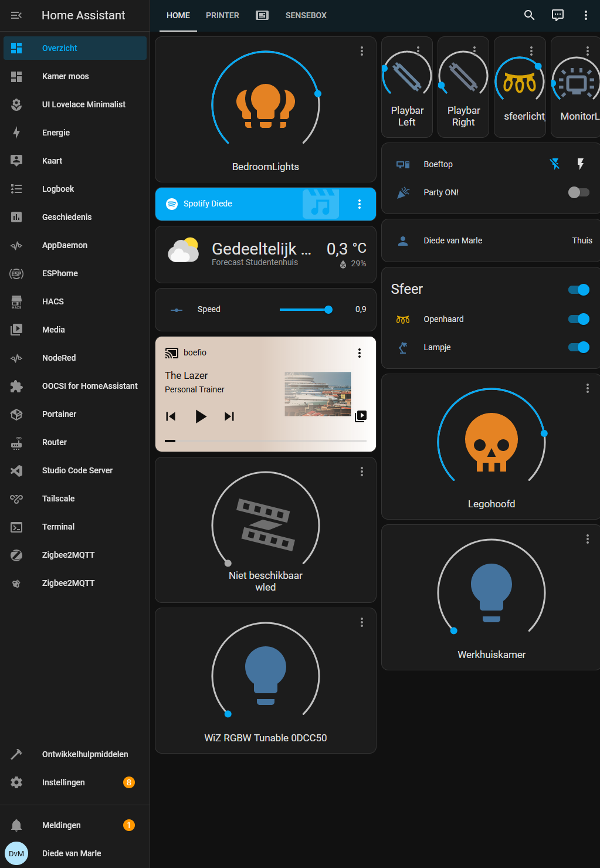This screenshot has width=600, height=868.
Task: Open WiZ RGBW Tunable card menu
Action: 362,622
